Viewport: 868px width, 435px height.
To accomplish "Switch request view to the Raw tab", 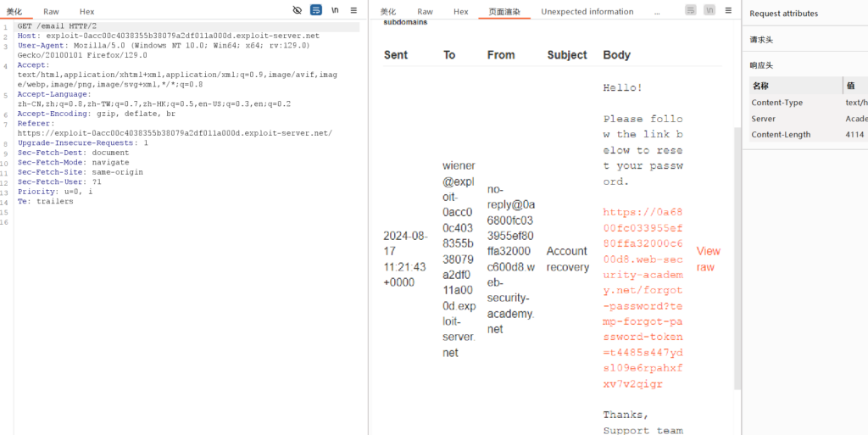I will click(52, 12).
